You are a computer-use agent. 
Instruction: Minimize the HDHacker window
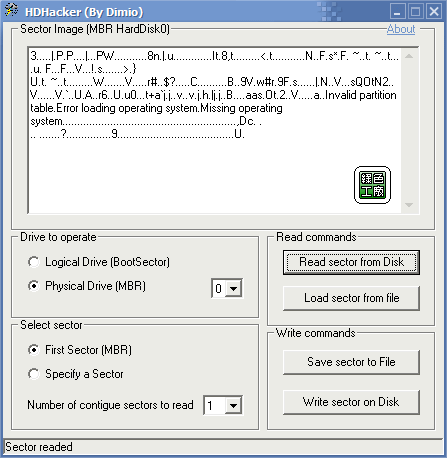pos(398,11)
